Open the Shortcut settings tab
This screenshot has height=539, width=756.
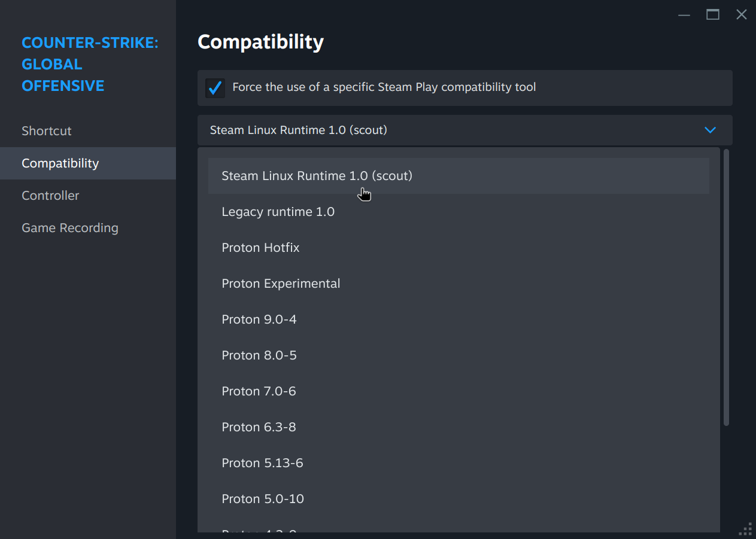pyautogui.click(x=88, y=131)
